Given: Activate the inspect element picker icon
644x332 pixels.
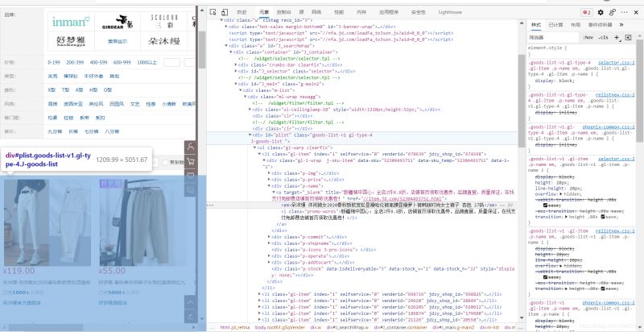Looking at the screenshot, I should tap(213, 12).
